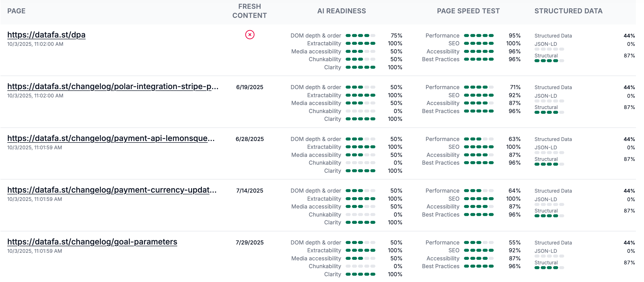Open the https://datafa.st/dpa page link
The height and width of the screenshot is (282, 644).
tap(46, 34)
